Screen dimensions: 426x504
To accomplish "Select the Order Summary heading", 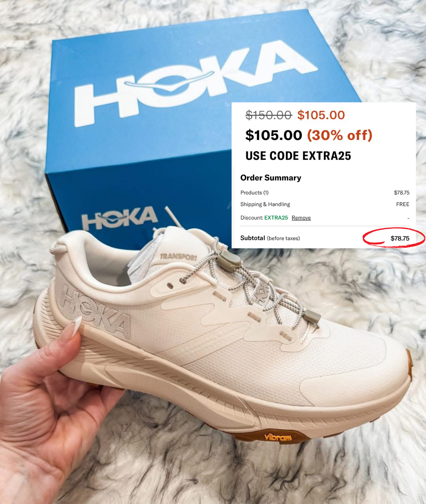I will coord(271,178).
